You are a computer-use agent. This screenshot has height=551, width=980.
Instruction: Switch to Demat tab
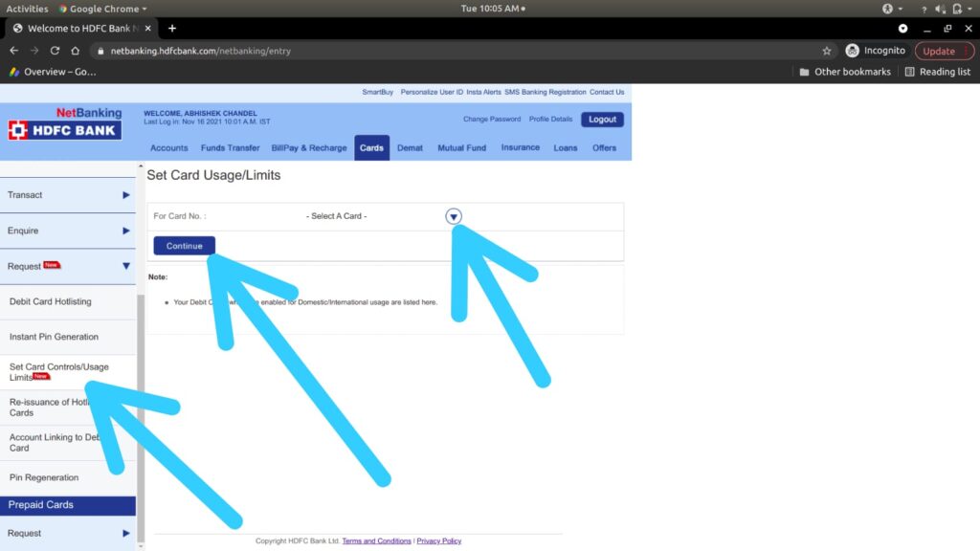pos(410,148)
